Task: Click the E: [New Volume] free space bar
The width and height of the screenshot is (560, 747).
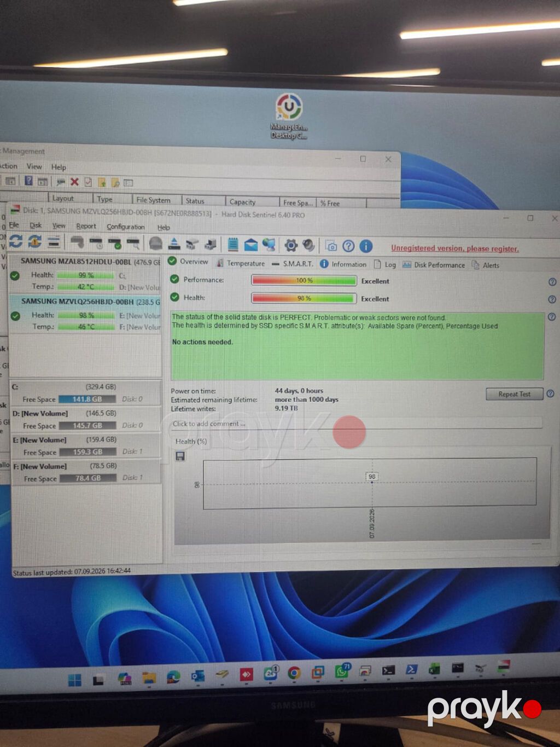Action: pyautogui.click(x=87, y=452)
